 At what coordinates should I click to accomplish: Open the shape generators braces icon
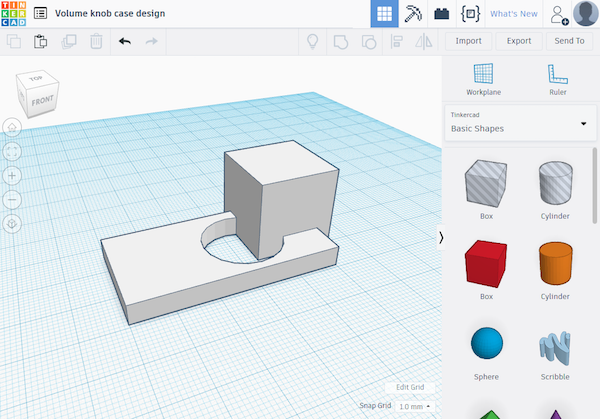point(470,14)
